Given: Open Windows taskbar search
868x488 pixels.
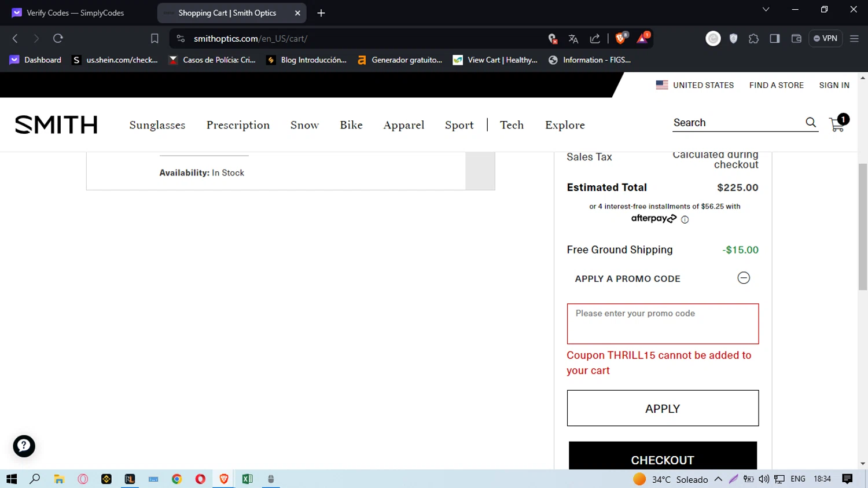Looking at the screenshot, I should click(x=35, y=479).
